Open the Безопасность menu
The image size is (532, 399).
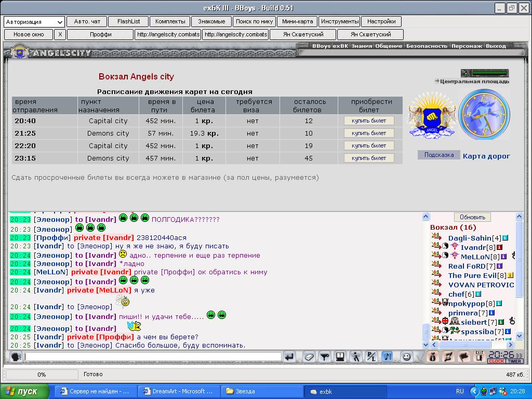[x=427, y=46]
